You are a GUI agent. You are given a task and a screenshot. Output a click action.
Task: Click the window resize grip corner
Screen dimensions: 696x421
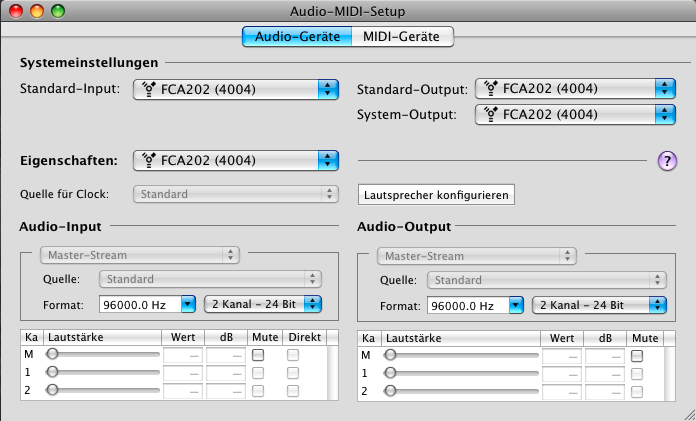click(x=689, y=414)
